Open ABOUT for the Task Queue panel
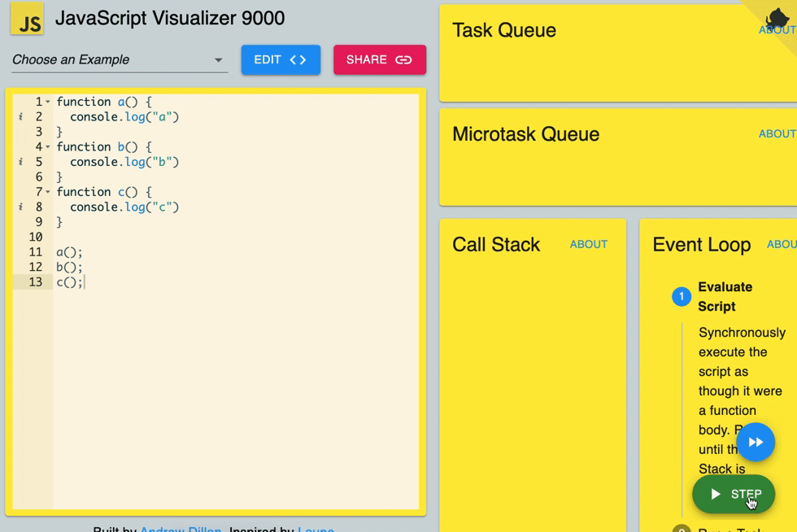The width and height of the screenshot is (797, 532). click(777, 29)
